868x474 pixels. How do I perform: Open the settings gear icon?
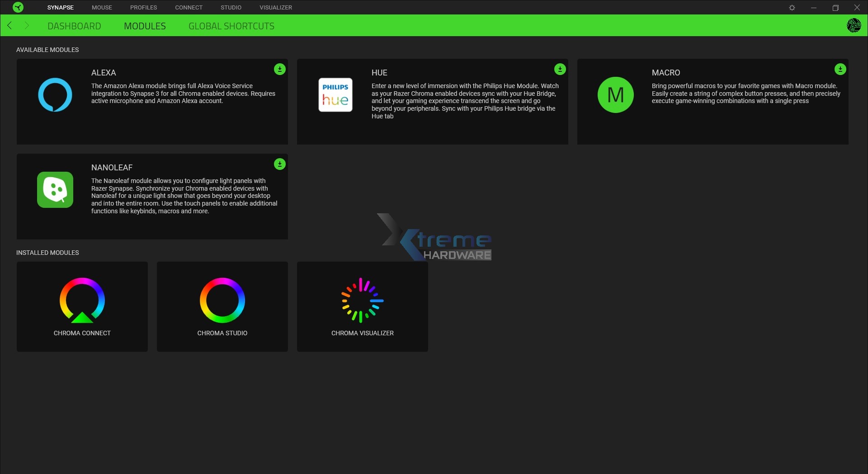click(792, 8)
